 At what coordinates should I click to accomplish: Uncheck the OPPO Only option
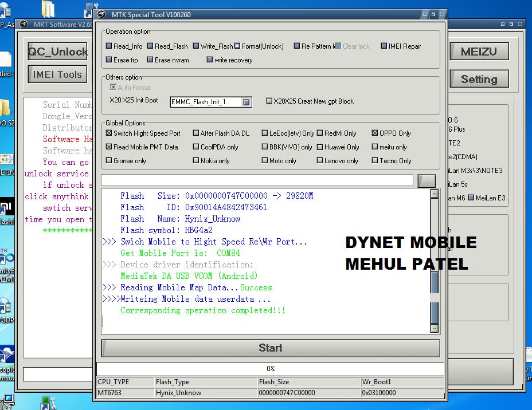pos(374,133)
